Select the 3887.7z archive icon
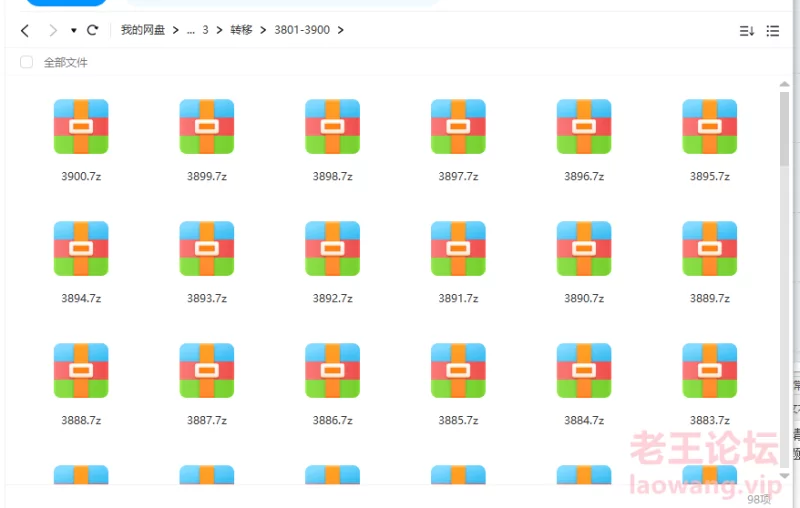 (x=207, y=370)
